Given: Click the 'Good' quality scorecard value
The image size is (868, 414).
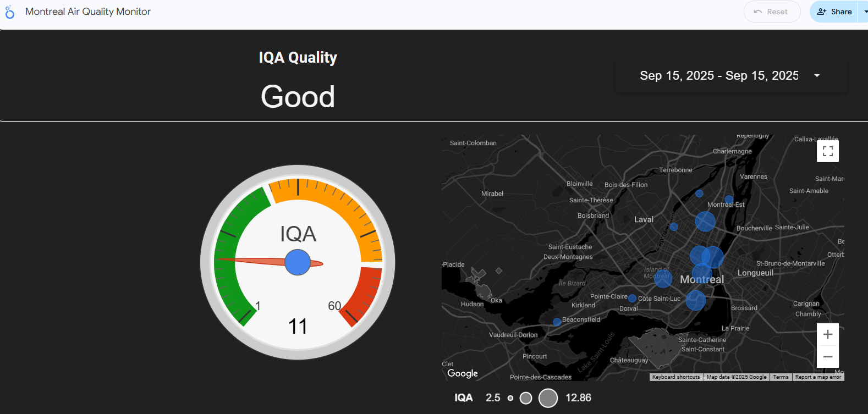Looking at the screenshot, I should pyautogui.click(x=298, y=97).
